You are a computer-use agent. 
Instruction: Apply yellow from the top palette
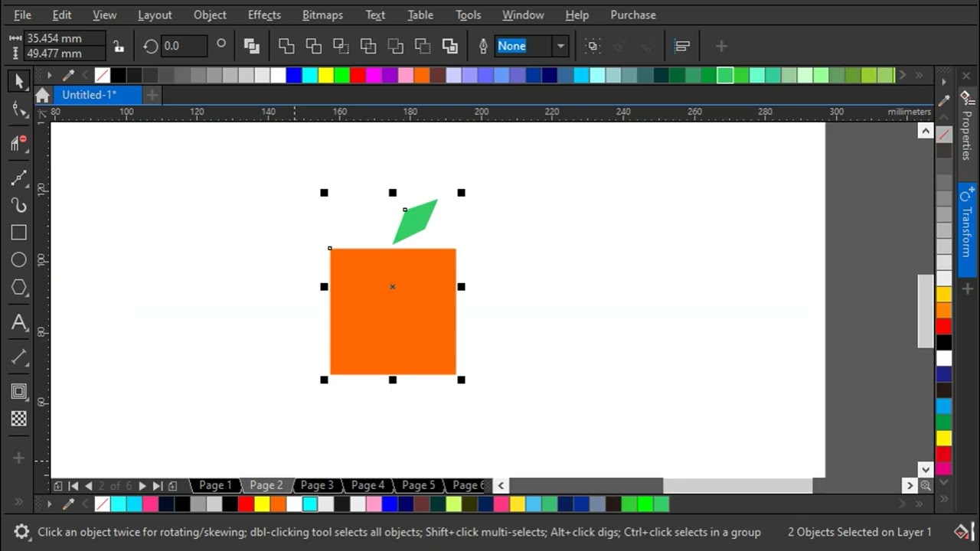point(325,75)
